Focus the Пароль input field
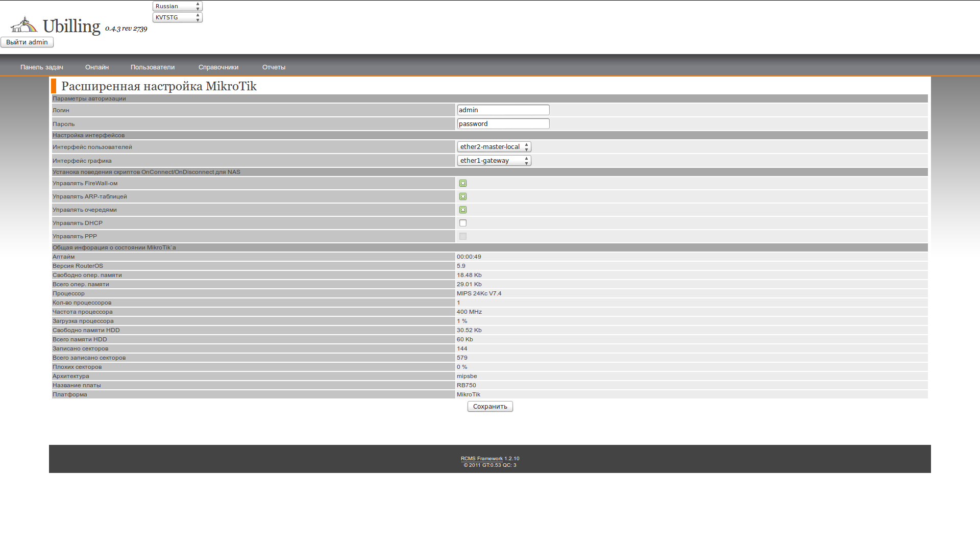The height and width of the screenshot is (551, 980). tap(503, 124)
